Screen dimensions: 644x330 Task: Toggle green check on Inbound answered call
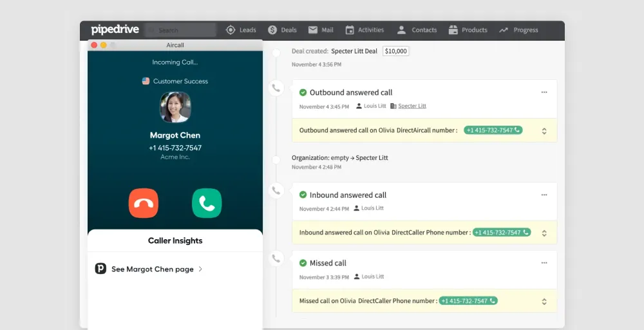pyautogui.click(x=303, y=195)
